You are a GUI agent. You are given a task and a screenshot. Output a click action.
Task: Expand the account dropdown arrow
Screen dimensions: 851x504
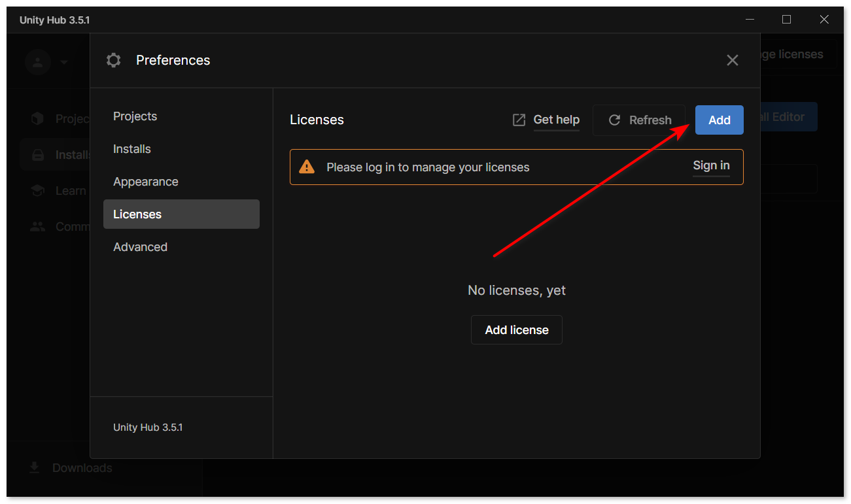(64, 62)
